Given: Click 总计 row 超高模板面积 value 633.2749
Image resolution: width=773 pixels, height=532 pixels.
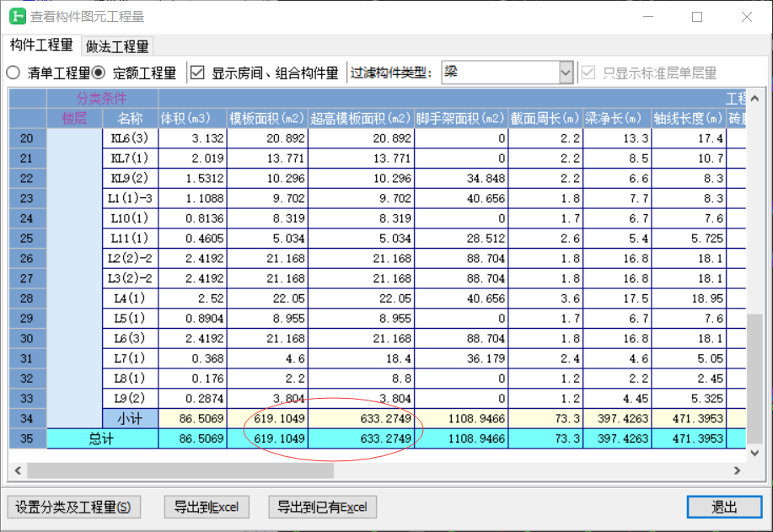Looking at the screenshot, I should (x=362, y=438).
